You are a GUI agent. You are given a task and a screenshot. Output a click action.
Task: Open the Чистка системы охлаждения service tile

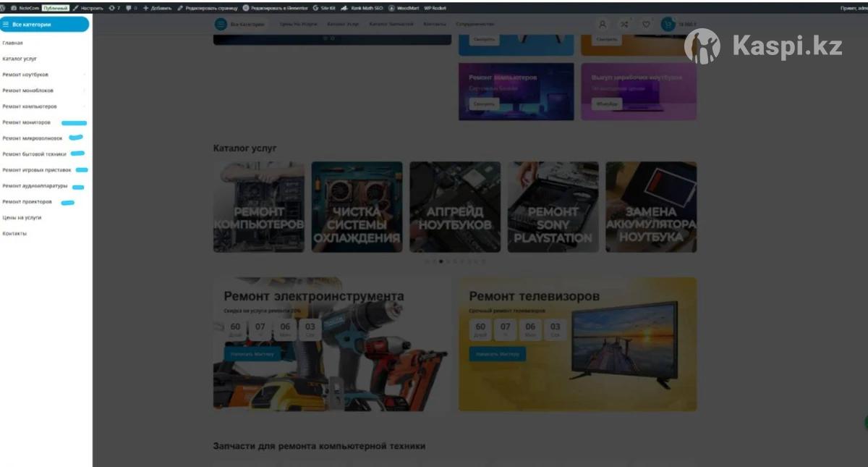click(x=357, y=207)
